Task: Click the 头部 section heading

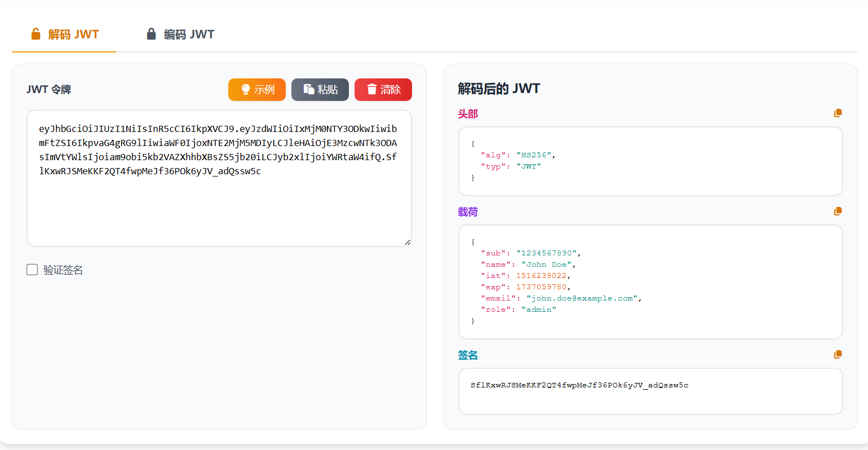Action: coord(468,114)
